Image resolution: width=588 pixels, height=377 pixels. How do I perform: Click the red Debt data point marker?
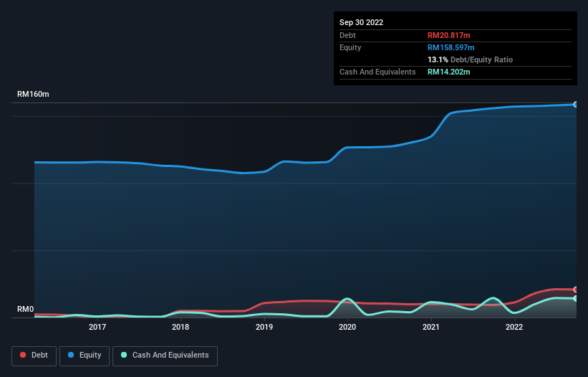576,290
